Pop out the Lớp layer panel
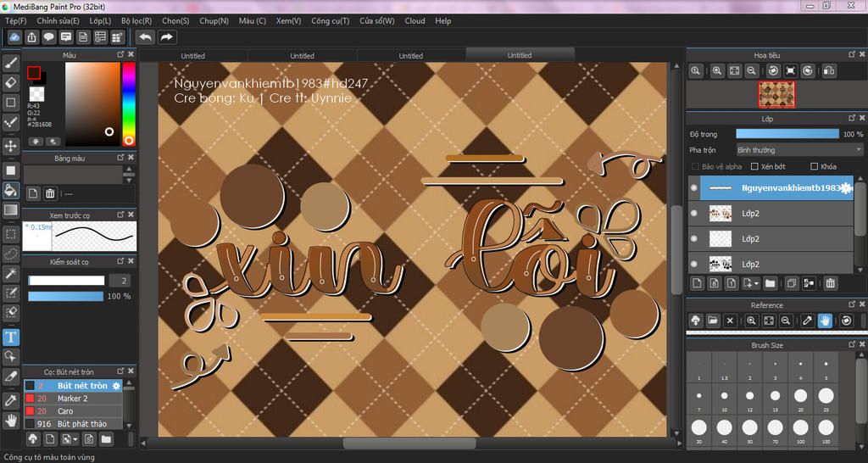This screenshot has height=463, width=868. 853,119
